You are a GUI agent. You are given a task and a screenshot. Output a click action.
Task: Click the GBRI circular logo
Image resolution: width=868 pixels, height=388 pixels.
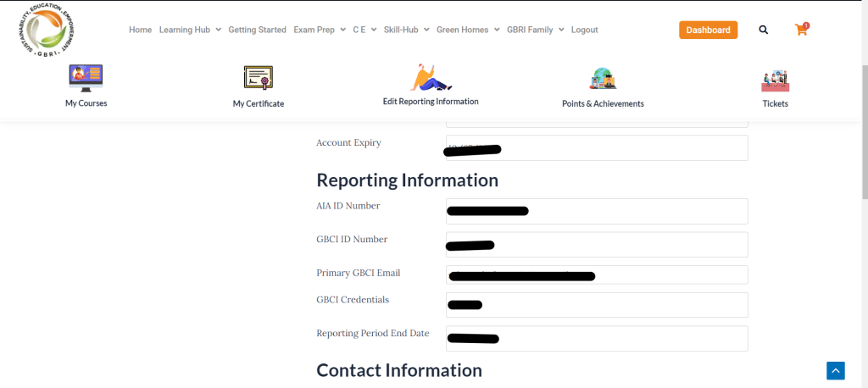(46, 30)
